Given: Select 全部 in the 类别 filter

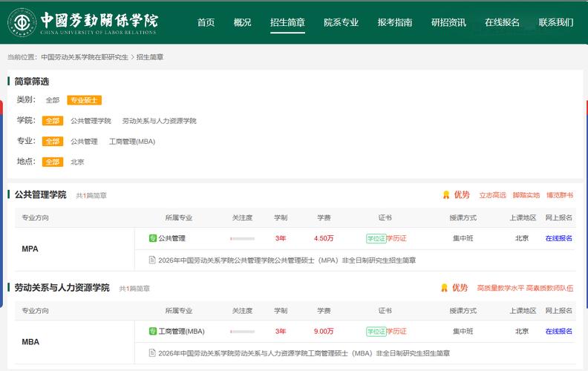Looking at the screenshot, I should point(53,100).
